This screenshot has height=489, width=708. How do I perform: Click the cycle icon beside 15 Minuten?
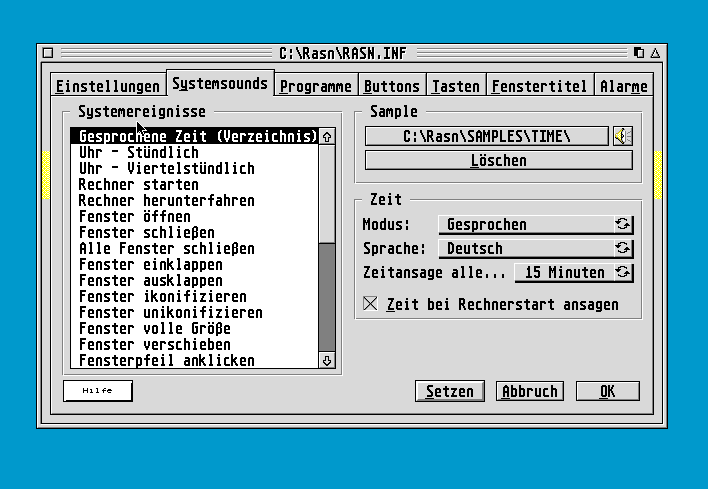(x=623, y=272)
